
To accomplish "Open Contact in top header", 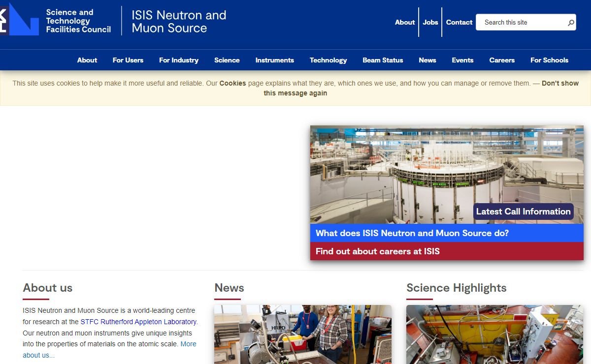I will (459, 22).
